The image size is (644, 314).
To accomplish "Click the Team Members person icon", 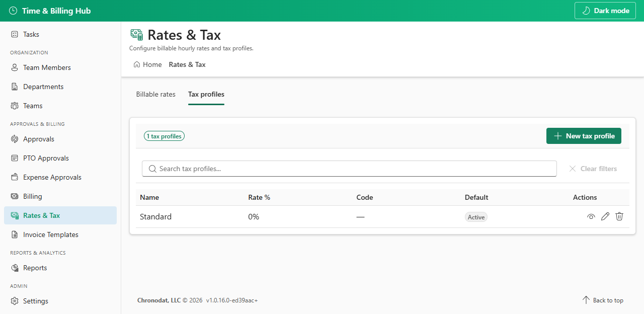I will click(x=15, y=67).
